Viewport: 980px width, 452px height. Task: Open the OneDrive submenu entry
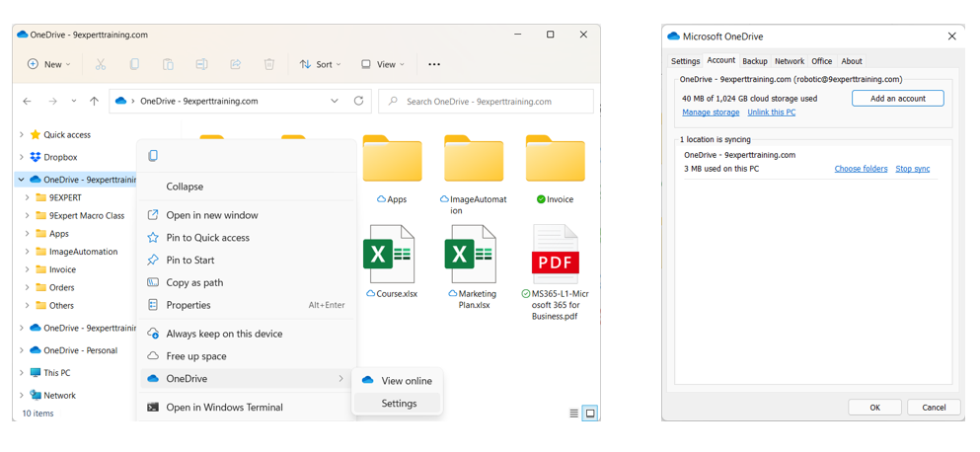(x=247, y=379)
